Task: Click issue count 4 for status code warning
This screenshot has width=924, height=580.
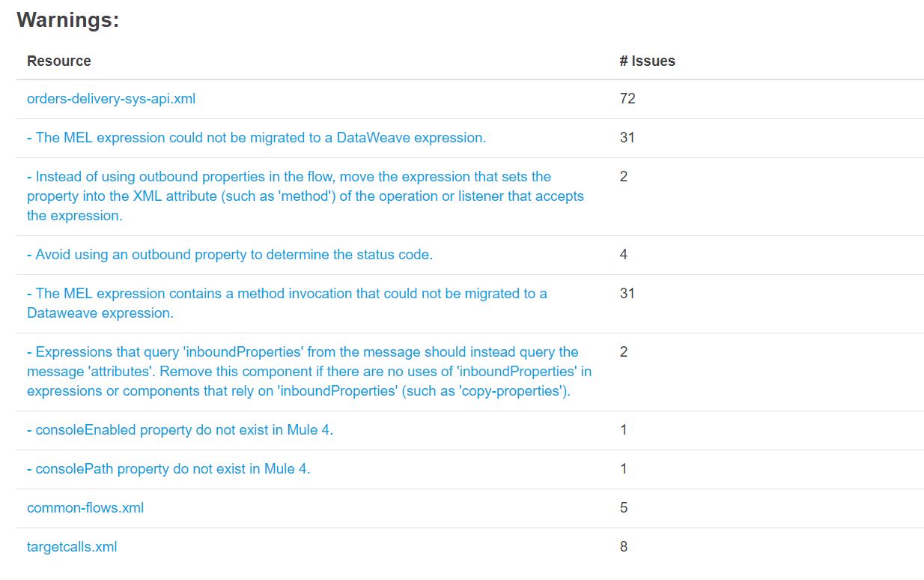Action: coord(624,255)
